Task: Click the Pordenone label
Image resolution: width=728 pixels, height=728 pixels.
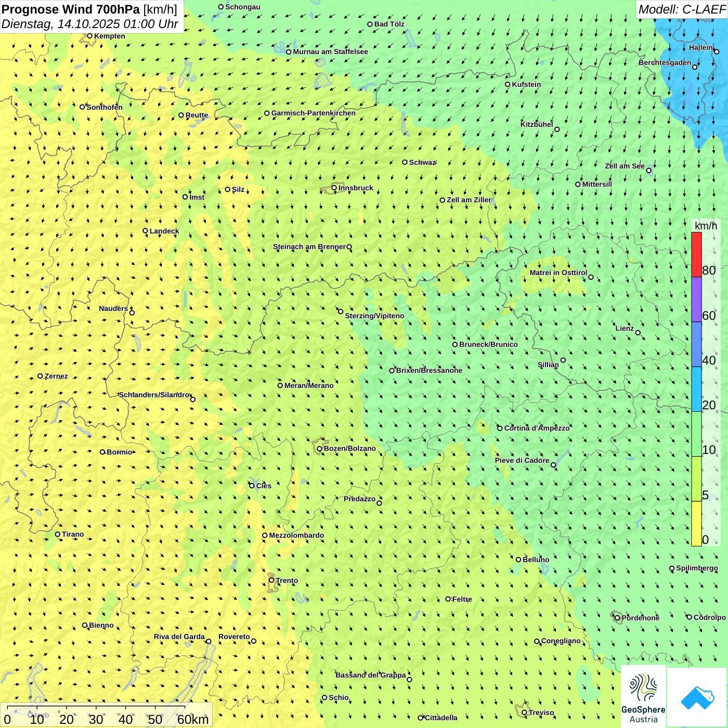Action: pos(641,618)
